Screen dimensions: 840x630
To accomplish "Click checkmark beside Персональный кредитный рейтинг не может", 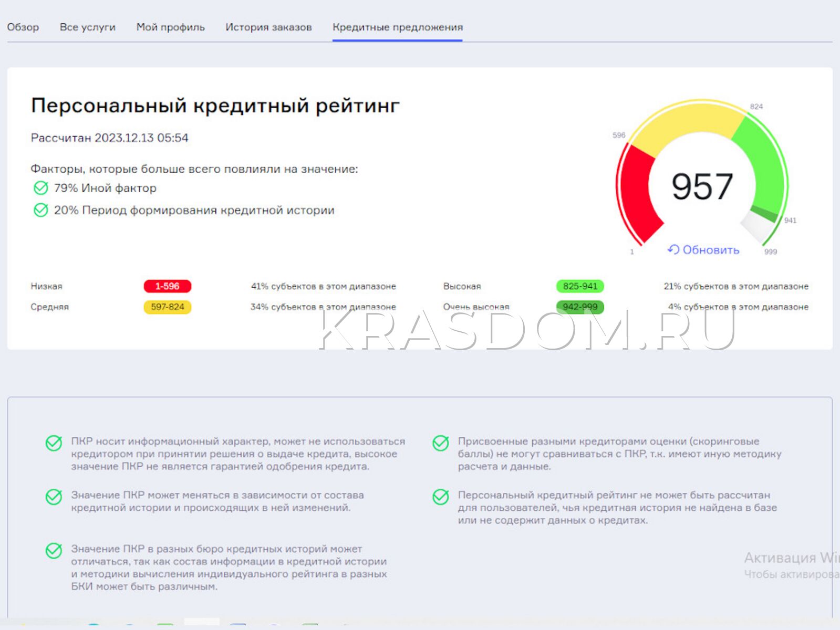I will (440, 497).
